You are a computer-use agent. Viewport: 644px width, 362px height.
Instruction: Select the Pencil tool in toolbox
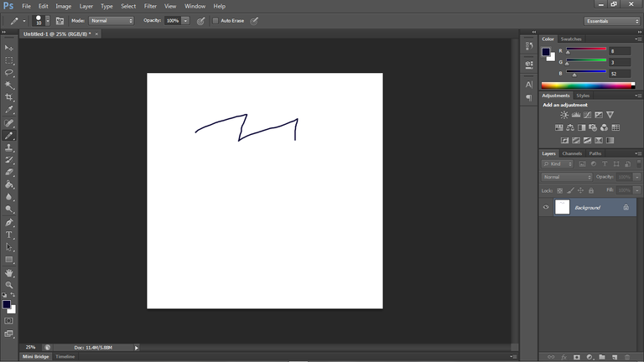9,136
